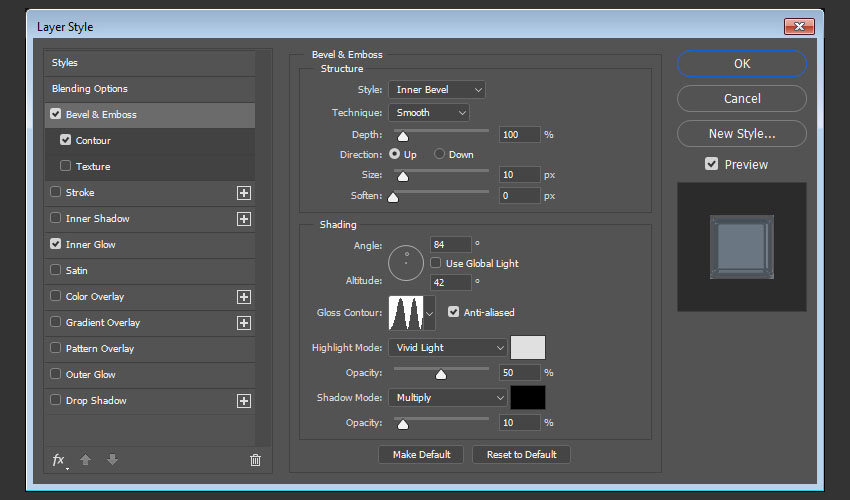Add another Drop Shadow with plus icon

coord(243,401)
